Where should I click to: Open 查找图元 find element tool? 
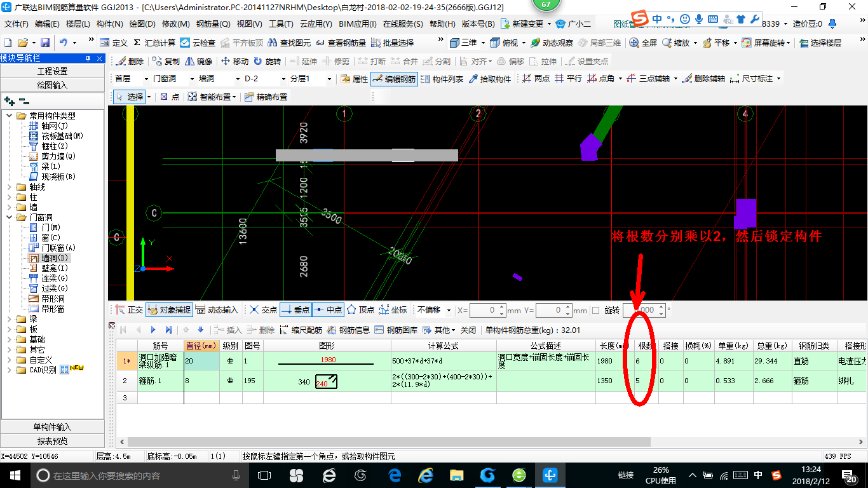click(290, 43)
